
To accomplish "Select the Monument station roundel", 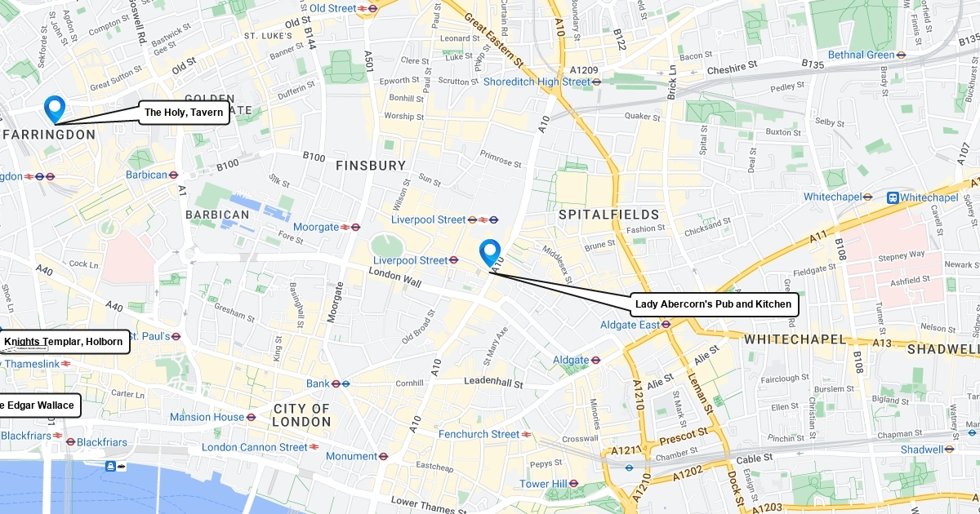I will point(384,456).
